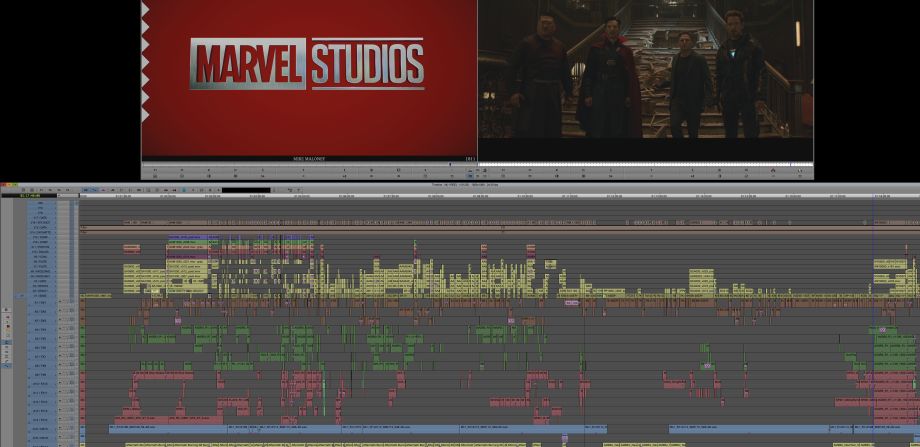Select the yellow Extract/Splice-in segment arrow tool
920x447 pixels.
coord(8,321)
